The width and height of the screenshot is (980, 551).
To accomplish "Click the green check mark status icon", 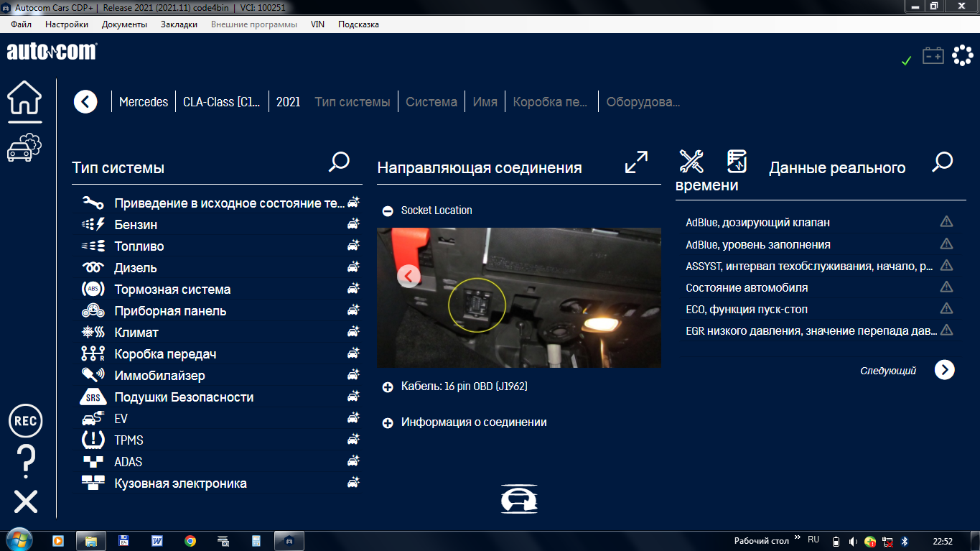I will [906, 61].
